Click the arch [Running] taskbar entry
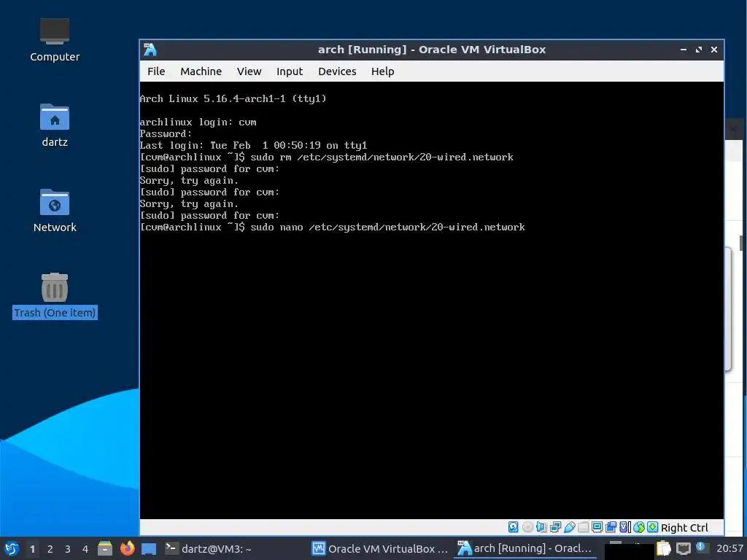The height and width of the screenshot is (560, 747). [x=525, y=548]
